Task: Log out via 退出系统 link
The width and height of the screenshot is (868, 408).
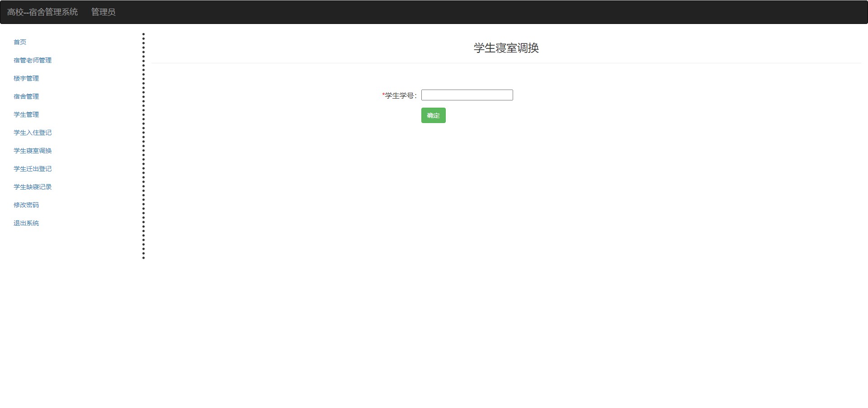Action: 26,223
